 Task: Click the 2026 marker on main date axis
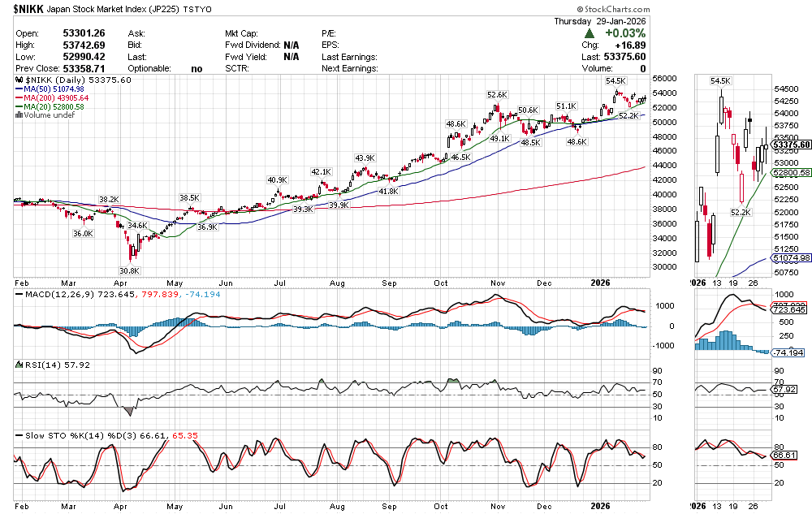(x=600, y=283)
